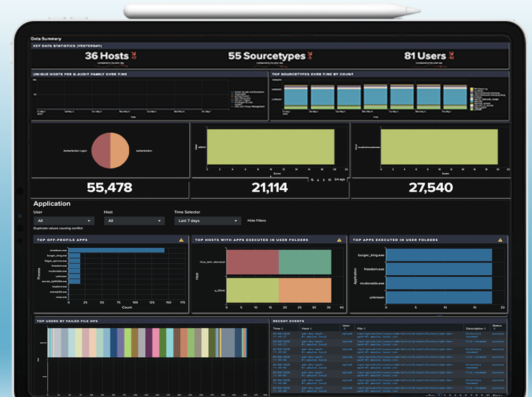The width and height of the screenshot is (532, 397).
Task: Click the Data Summary dashboard title
Action: tap(46, 39)
